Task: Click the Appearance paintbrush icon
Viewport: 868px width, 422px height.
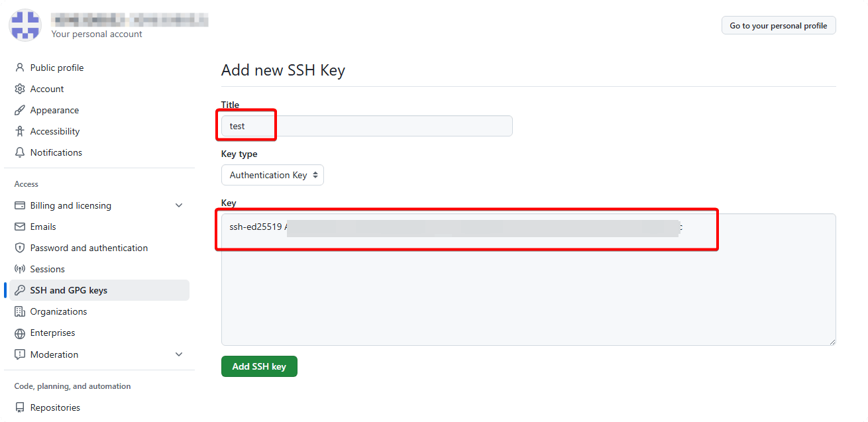Action: point(19,110)
